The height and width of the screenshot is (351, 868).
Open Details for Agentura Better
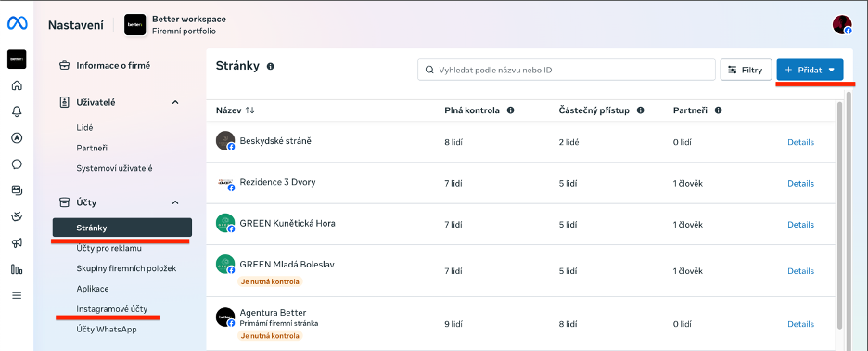click(800, 324)
